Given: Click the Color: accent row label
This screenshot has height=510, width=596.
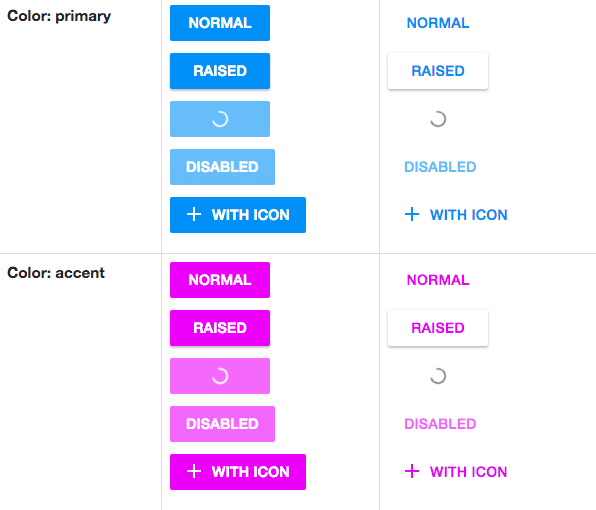Looking at the screenshot, I should click(56, 273).
